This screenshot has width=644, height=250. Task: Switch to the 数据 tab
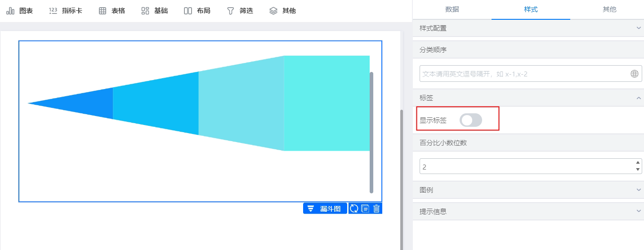click(x=452, y=9)
